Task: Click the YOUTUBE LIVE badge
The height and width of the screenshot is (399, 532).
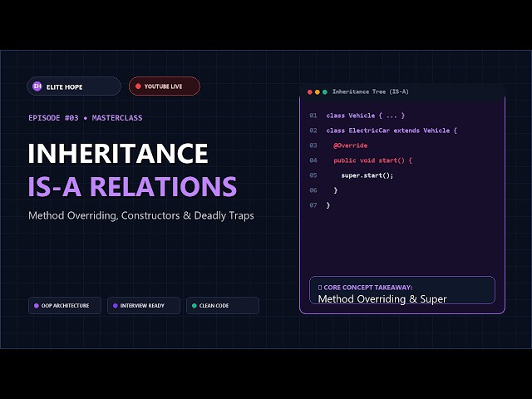Action: click(x=165, y=86)
